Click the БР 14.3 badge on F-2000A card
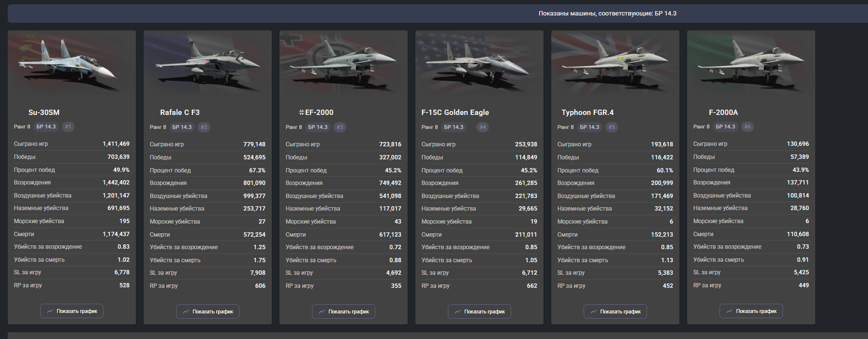 click(x=726, y=127)
